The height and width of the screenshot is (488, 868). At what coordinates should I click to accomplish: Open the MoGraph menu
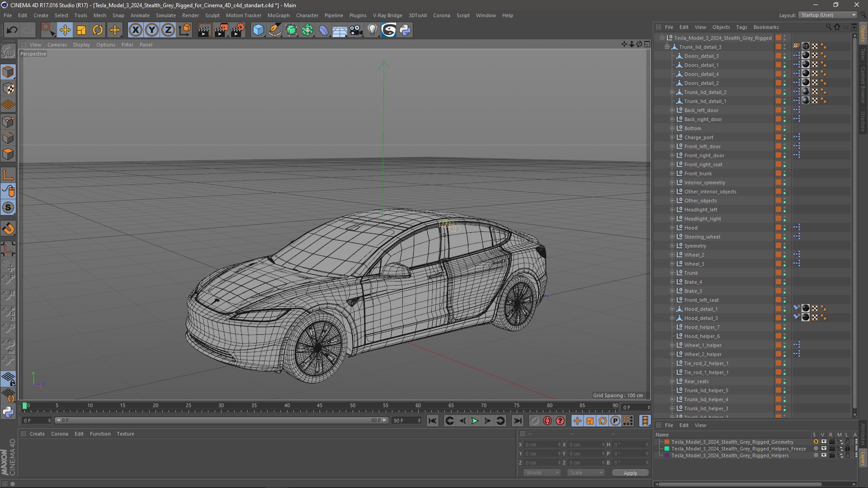pyautogui.click(x=278, y=15)
